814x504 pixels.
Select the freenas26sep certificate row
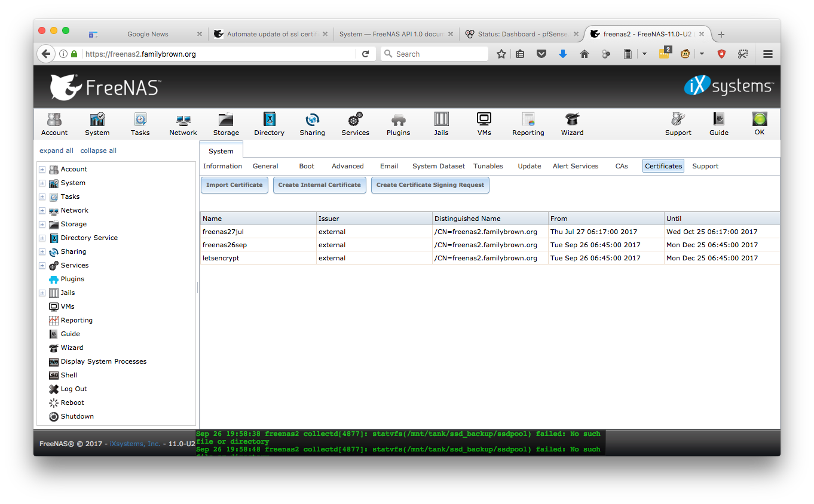click(489, 245)
